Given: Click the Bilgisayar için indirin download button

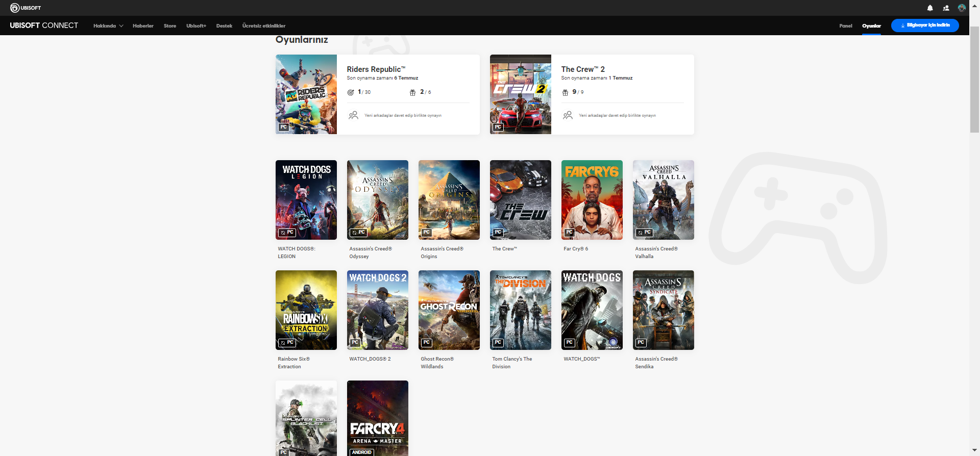Looking at the screenshot, I should (x=925, y=26).
